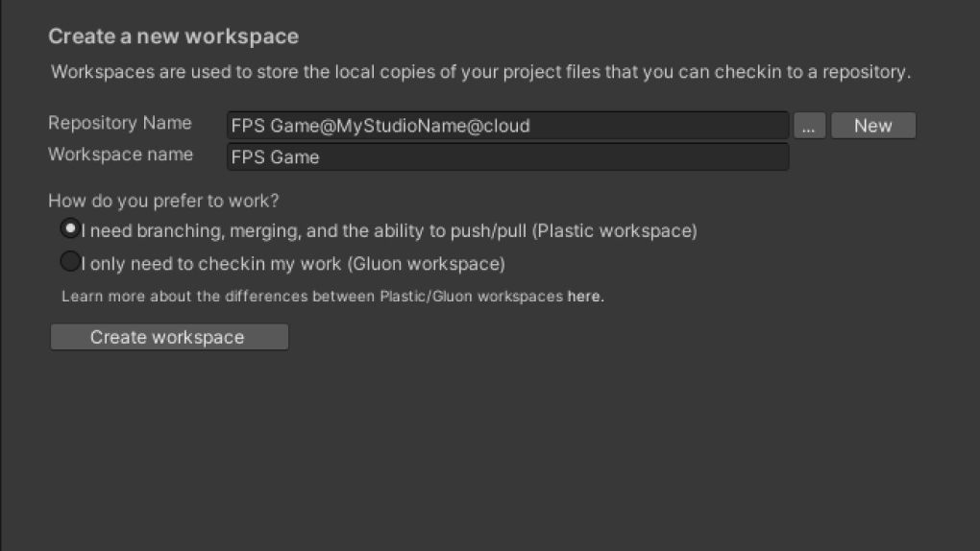Screen dimensions: 980x551
Task: Click the "FPS Game" workspace name text
Action: [276, 156]
